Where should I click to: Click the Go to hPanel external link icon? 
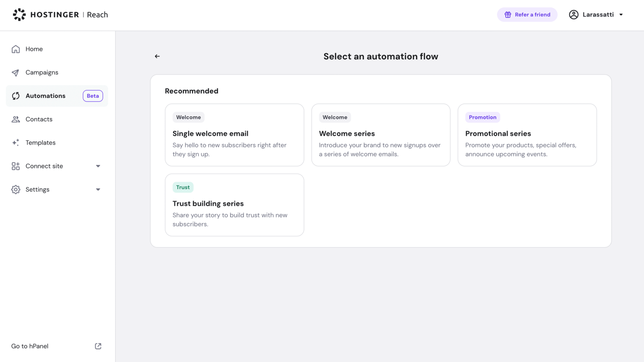[98, 345]
